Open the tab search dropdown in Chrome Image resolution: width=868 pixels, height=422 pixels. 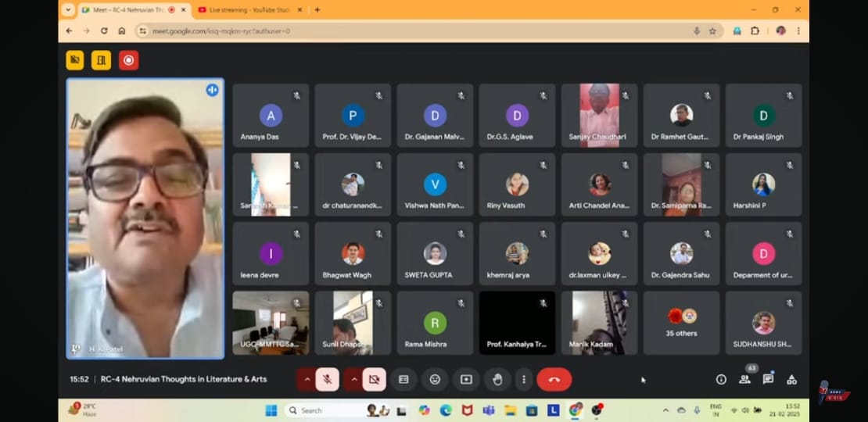coord(68,9)
